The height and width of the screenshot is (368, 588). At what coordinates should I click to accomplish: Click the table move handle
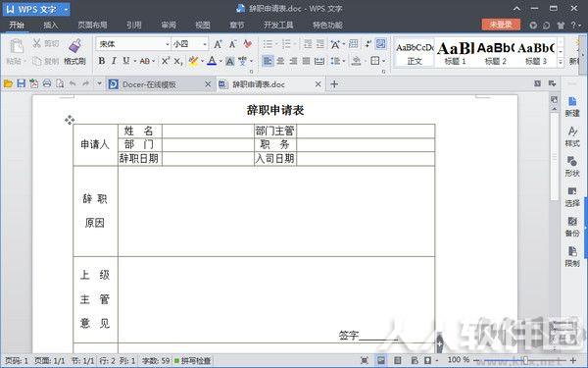pyautogui.click(x=70, y=120)
